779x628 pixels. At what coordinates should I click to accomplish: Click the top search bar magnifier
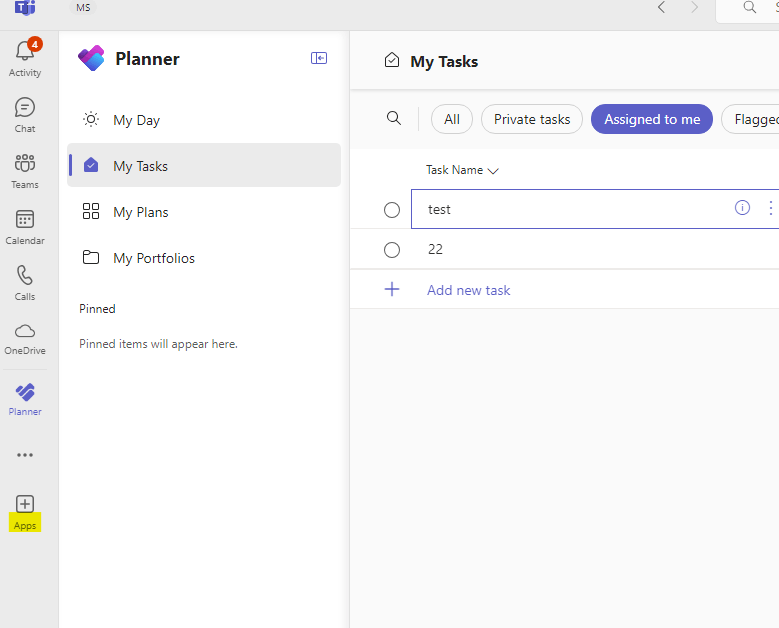(x=750, y=7)
